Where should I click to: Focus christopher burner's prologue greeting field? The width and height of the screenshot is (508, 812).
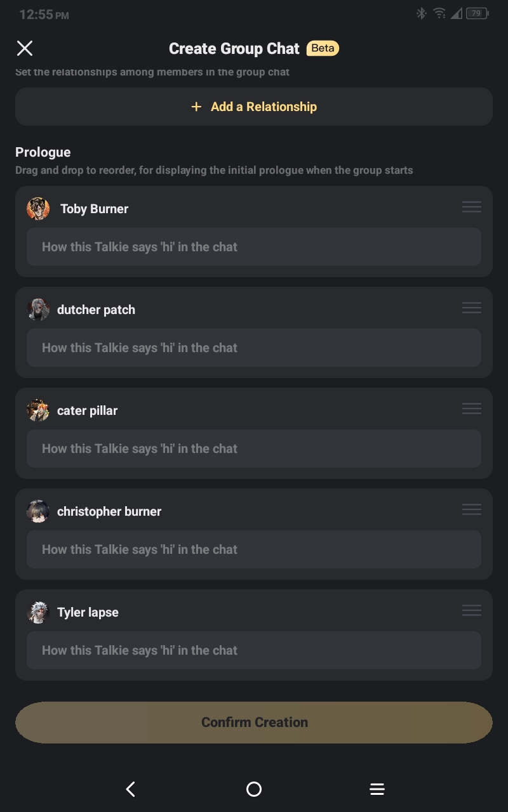coord(254,549)
